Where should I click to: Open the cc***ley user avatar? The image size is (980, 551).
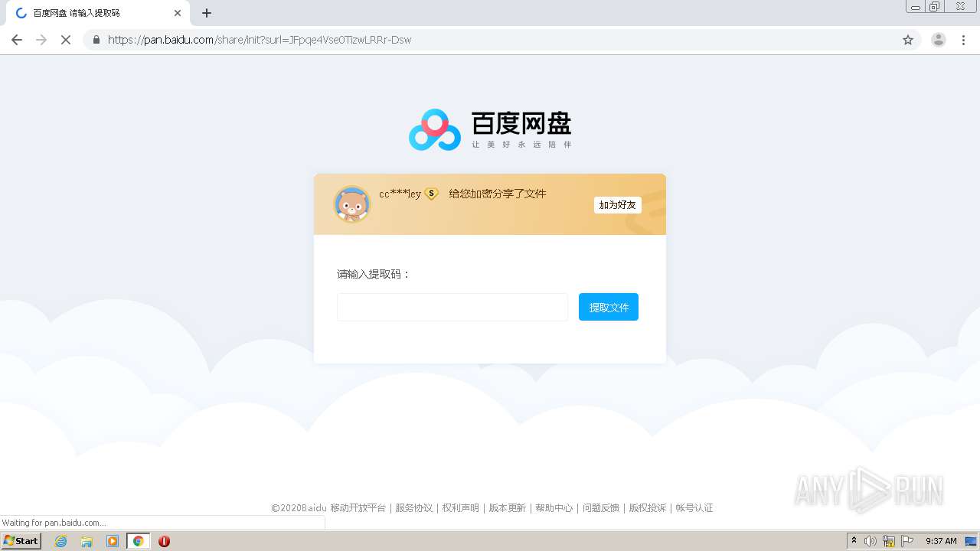pos(352,204)
